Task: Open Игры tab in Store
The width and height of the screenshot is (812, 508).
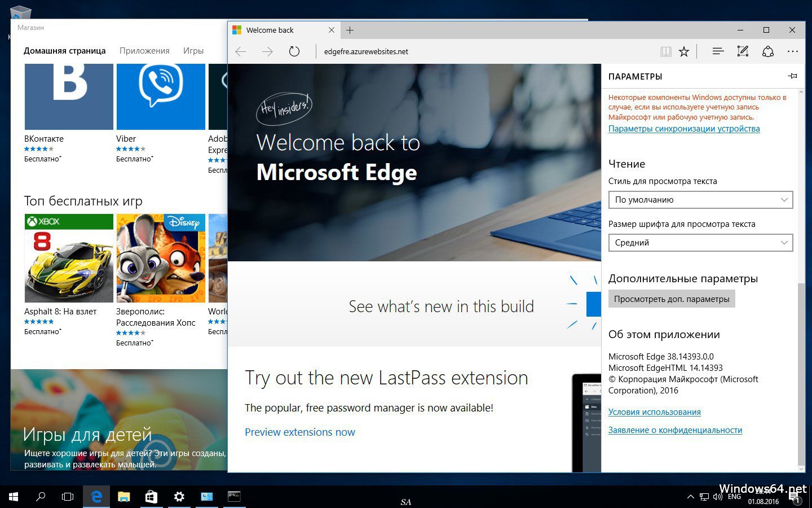Action: (x=193, y=51)
